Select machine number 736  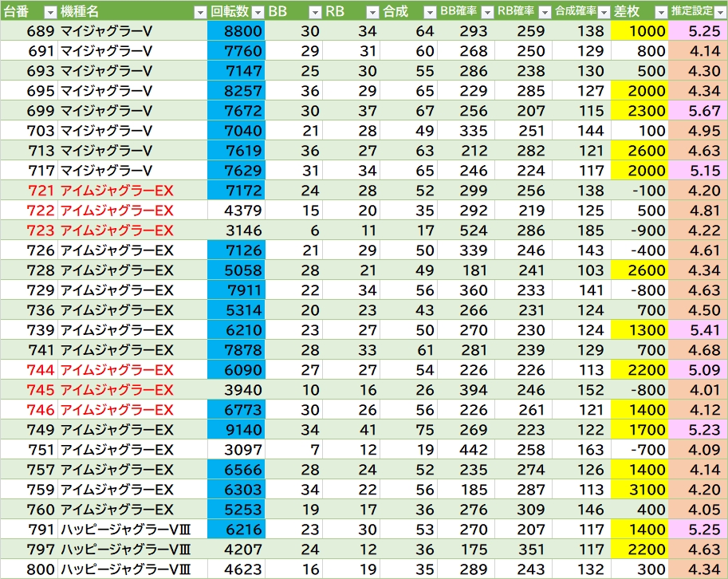[x=30, y=310]
